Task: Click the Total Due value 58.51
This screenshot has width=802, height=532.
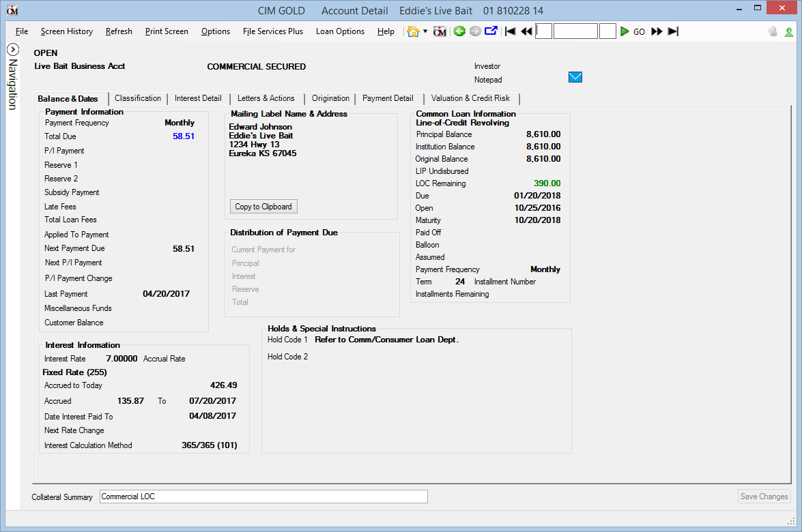Action: point(184,136)
